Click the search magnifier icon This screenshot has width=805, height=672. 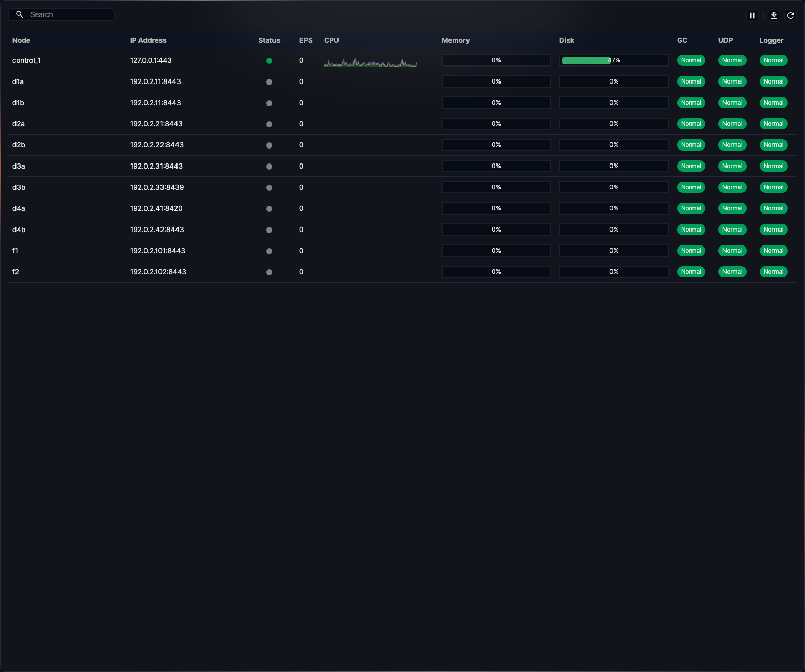click(x=19, y=14)
